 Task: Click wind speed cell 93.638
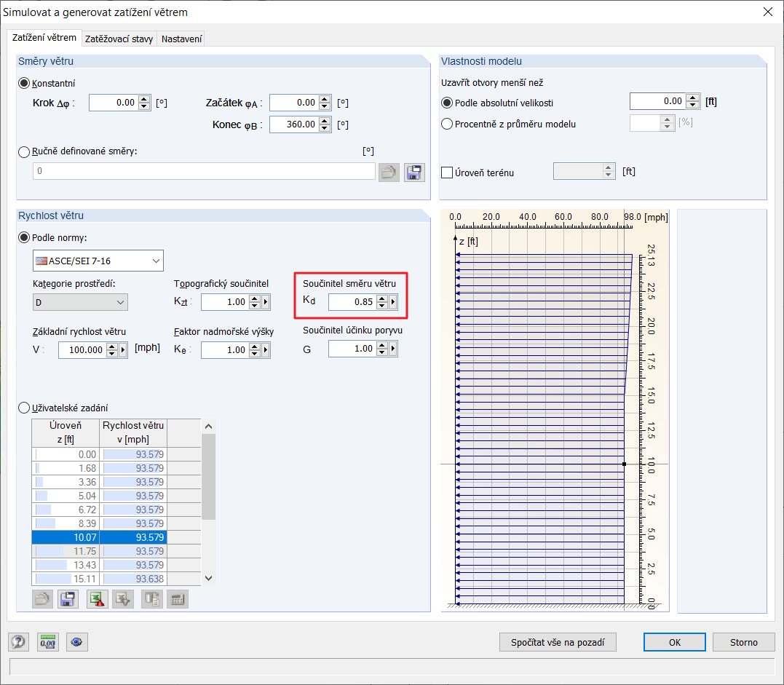[x=133, y=579]
